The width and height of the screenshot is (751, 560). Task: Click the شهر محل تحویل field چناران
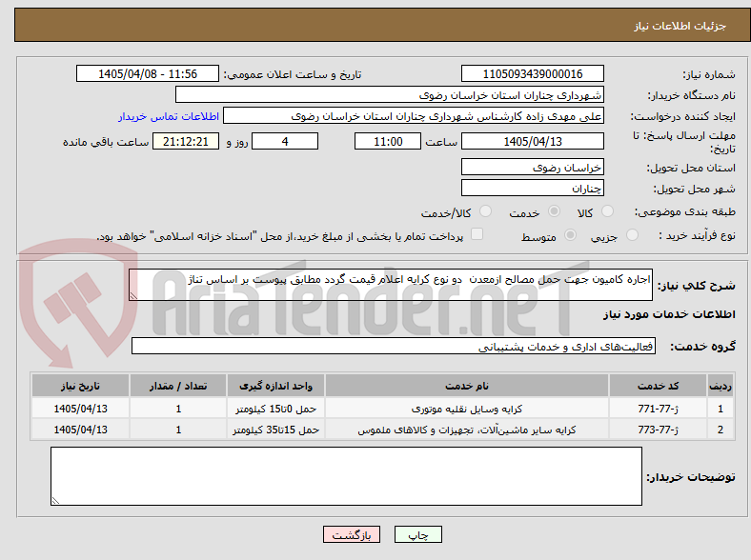(533, 188)
